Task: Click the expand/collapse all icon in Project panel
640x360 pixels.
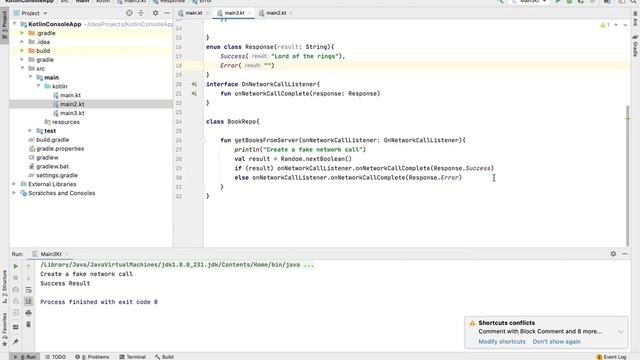Action: 141,13
